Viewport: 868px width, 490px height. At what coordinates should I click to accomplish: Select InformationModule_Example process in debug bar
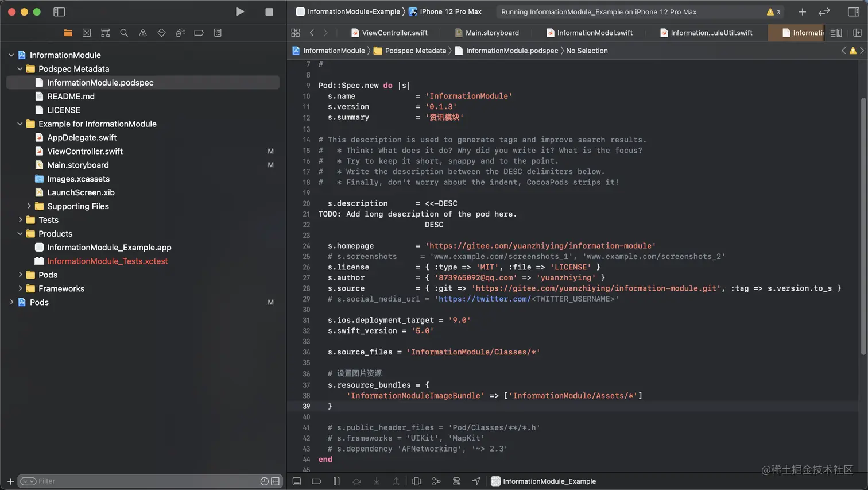click(543, 481)
